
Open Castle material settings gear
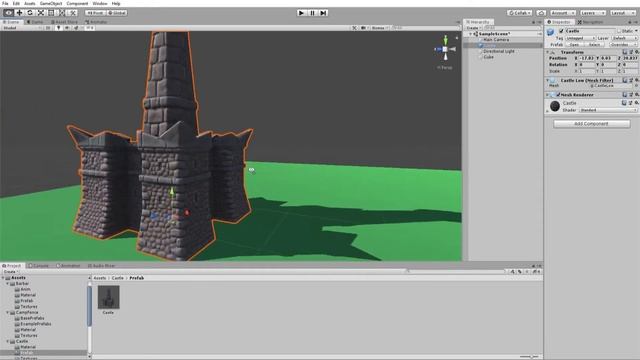pos(636,102)
